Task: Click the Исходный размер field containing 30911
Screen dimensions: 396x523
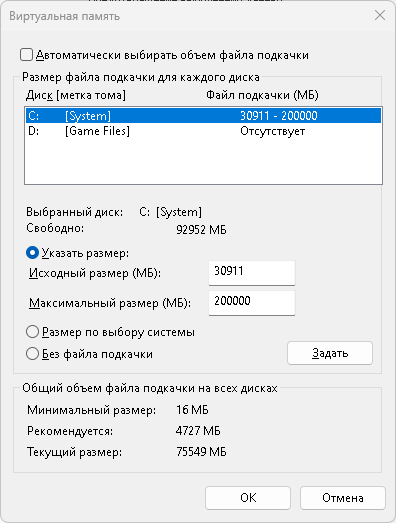Action: click(252, 273)
